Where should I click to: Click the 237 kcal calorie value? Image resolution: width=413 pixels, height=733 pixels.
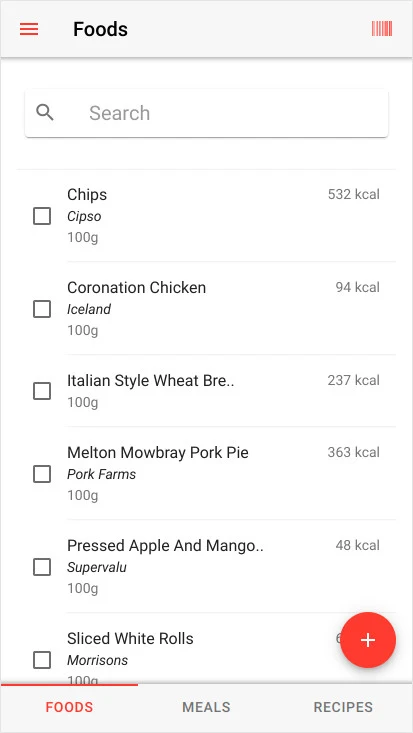[x=354, y=381]
